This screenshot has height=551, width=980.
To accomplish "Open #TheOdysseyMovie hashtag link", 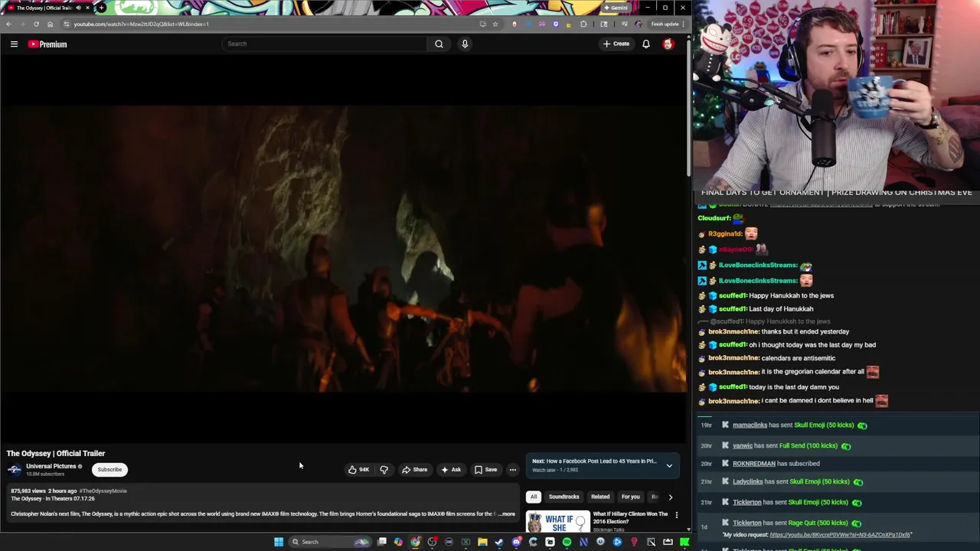I will point(103,491).
